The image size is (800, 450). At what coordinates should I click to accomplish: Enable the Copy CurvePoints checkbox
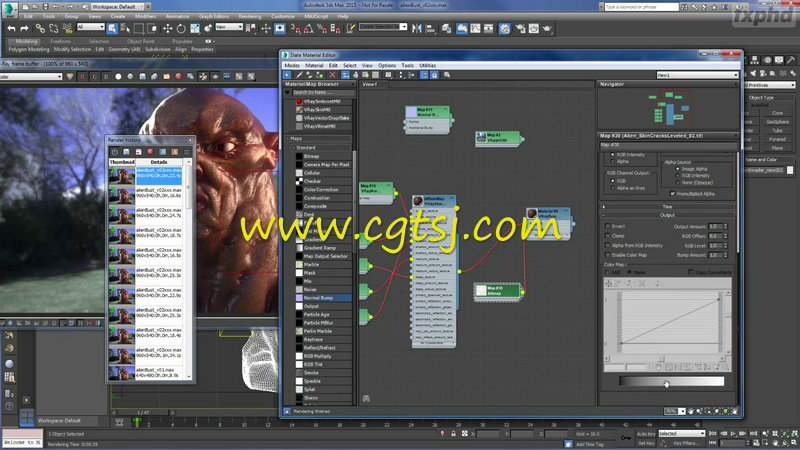pyautogui.click(x=691, y=272)
